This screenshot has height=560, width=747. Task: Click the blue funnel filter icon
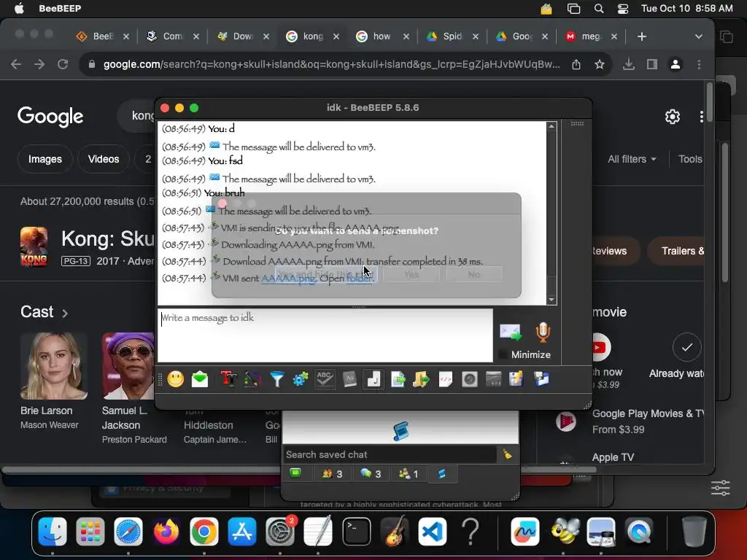pyautogui.click(x=276, y=379)
